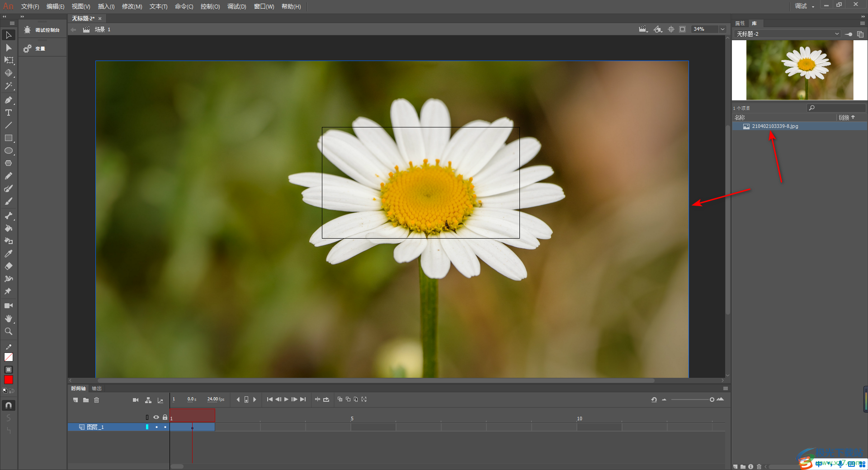Viewport: 868px width, 470px height.
Task: Open the 修改(M) menu
Action: (x=132, y=6)
